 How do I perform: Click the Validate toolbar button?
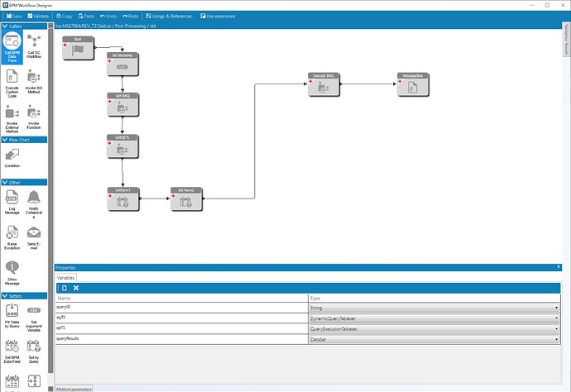tap(38, 16)
